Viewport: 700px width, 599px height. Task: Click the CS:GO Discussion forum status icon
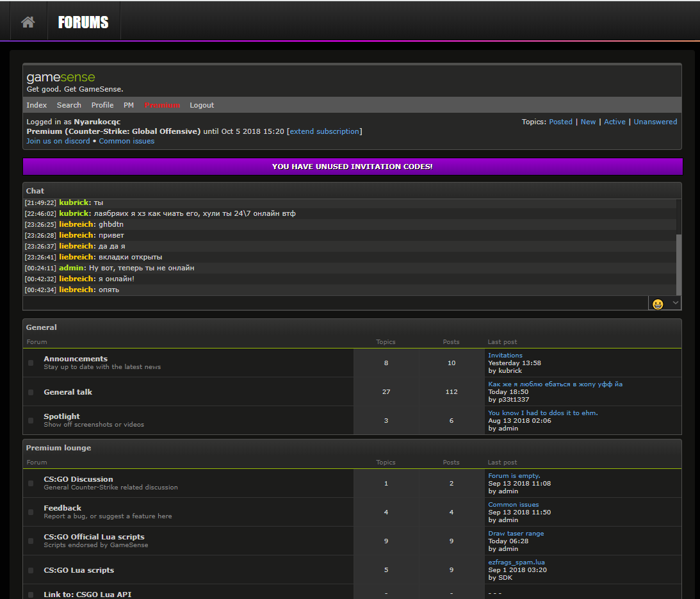pos(31,483)
